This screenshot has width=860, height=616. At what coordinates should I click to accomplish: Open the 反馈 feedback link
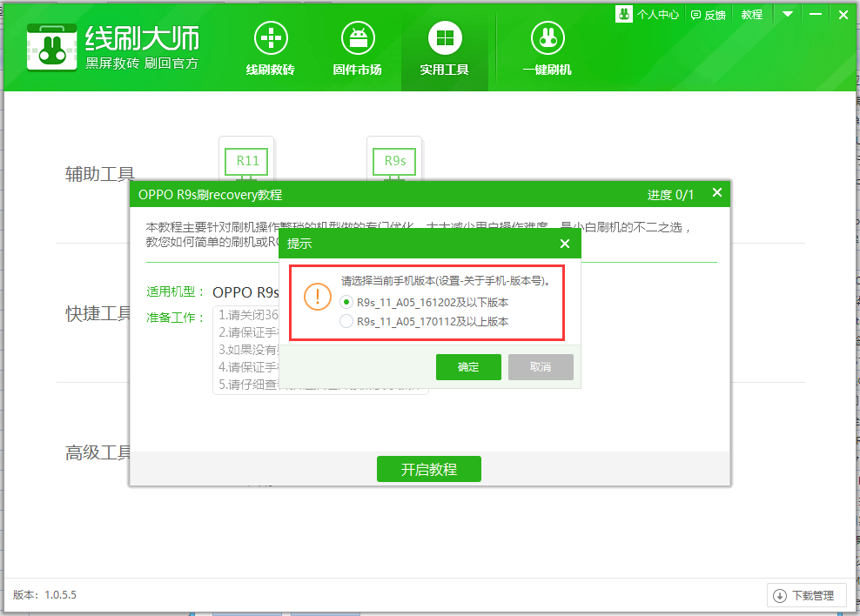pyautogui.click(x=708, y=15)
